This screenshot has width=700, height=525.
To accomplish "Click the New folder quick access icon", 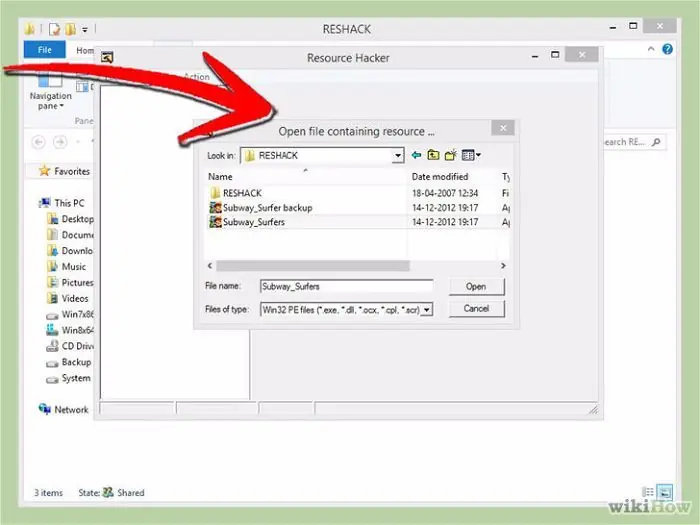I will point(71,29).
